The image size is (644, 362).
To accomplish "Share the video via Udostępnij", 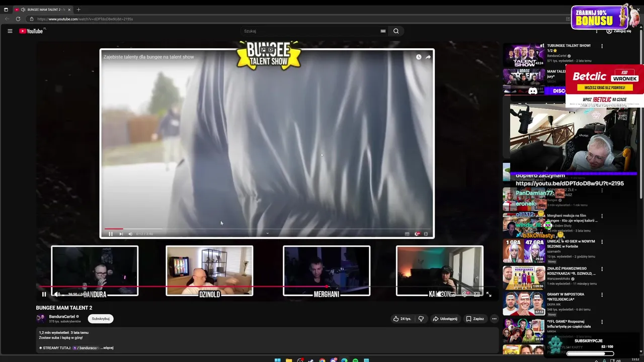I will pyautogui.click(x=445, y=319).
